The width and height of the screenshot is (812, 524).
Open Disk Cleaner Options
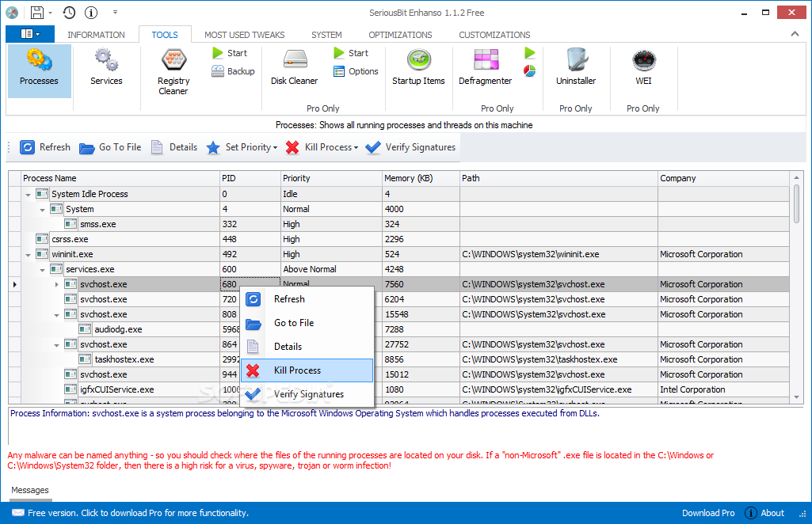click(356, 71)
